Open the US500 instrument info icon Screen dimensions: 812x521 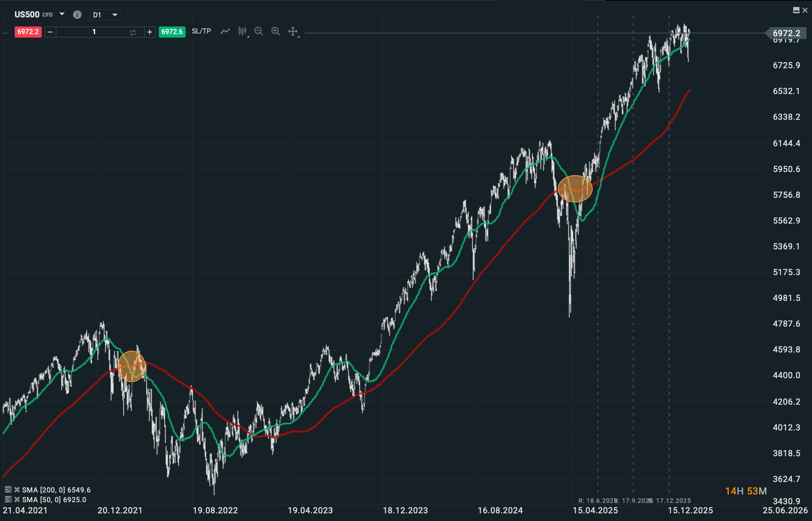tap(77, 15)
